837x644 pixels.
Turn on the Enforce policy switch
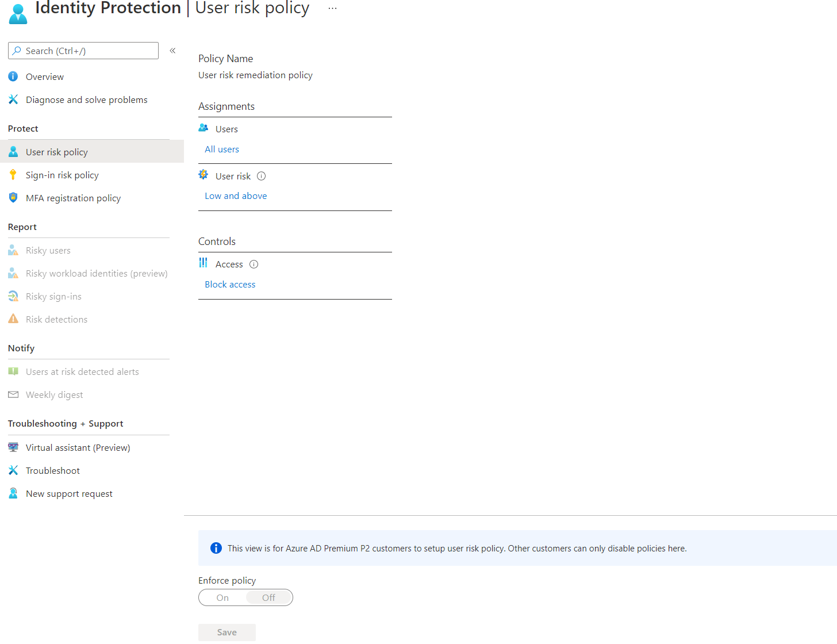[x=222, y=597]
